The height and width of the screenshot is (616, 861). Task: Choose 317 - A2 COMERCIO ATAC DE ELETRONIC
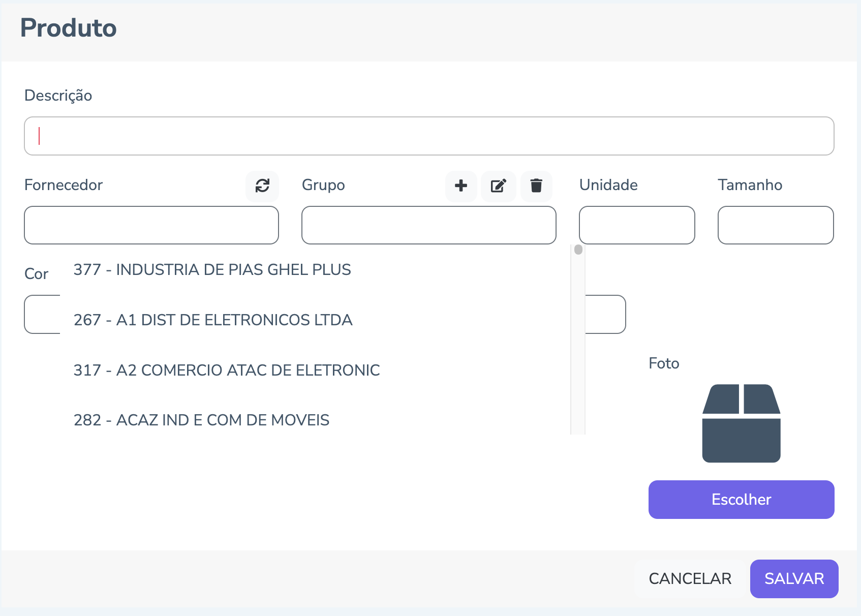(227, 370)
